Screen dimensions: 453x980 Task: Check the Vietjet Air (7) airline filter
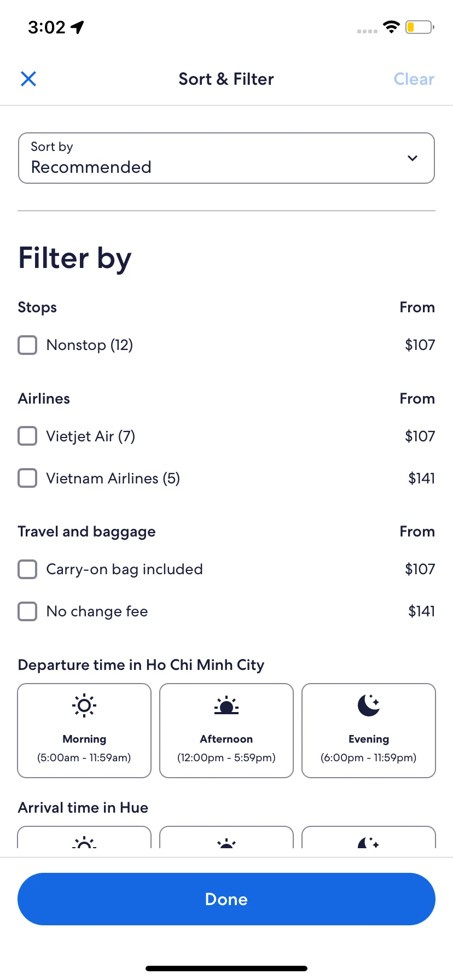tap(27, 436)
